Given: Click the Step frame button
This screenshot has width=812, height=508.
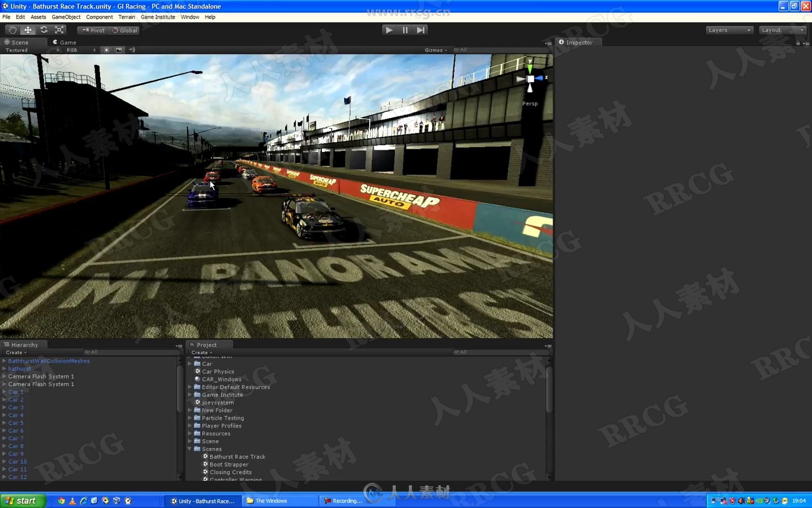Looking at the screenshot, I should [x=421, y=30].
